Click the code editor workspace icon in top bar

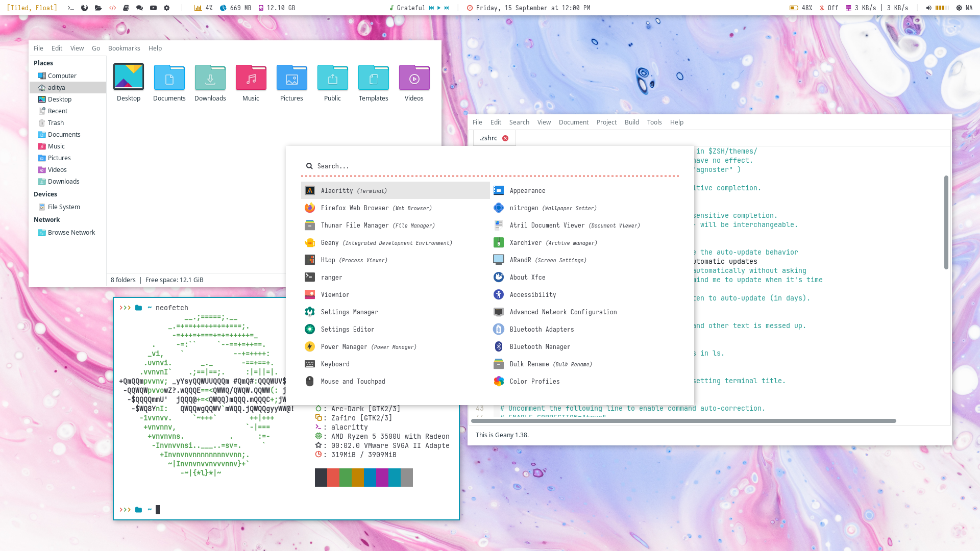[x=112, y=8]
